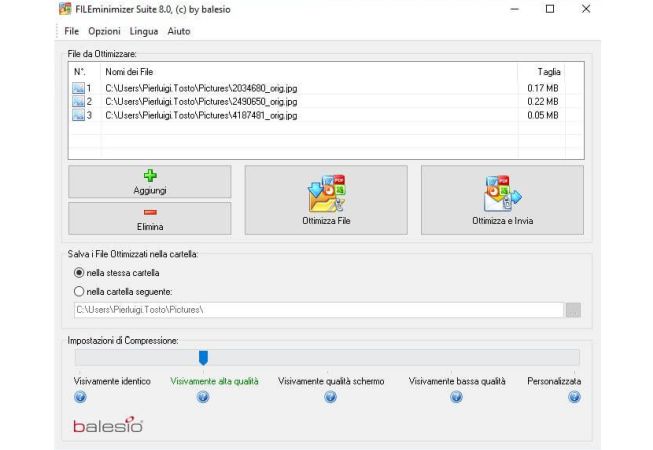Select 'nella stessa cartella' radio button

coord(79,273)
